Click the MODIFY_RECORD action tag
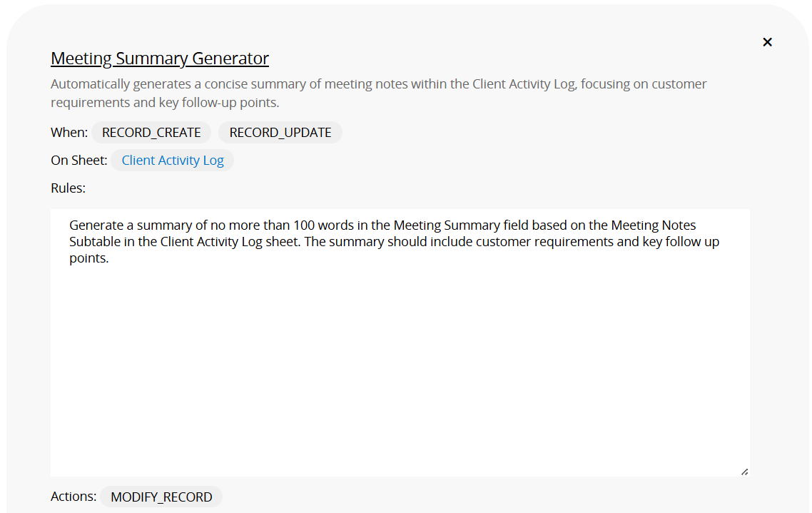812x513 pixels. point(161,497)
